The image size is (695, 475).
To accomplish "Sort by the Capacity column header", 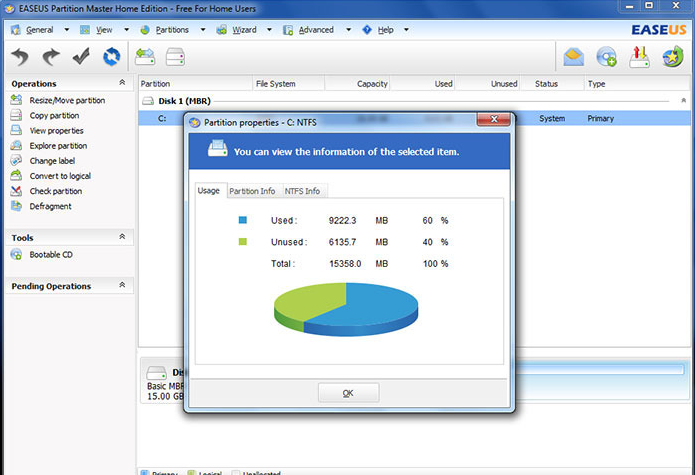I will [x=357, y=84].
